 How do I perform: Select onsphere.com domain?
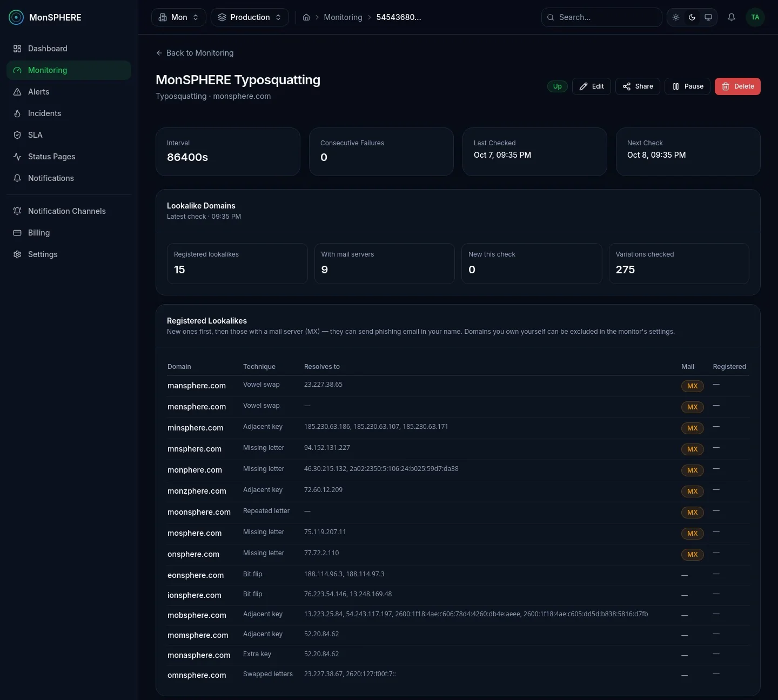click(x=193, y=554)
